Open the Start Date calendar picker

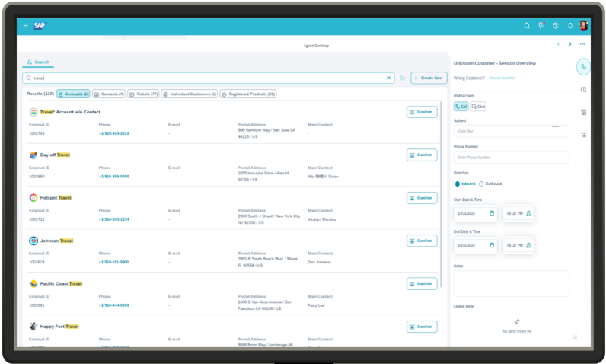492,213
